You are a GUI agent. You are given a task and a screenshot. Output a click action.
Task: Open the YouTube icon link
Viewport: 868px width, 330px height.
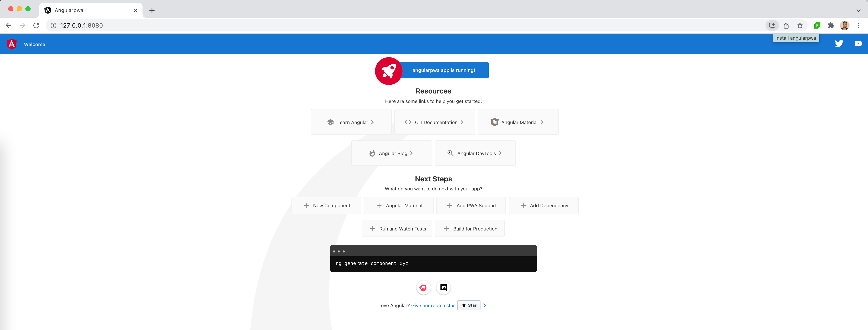[858, 44]
